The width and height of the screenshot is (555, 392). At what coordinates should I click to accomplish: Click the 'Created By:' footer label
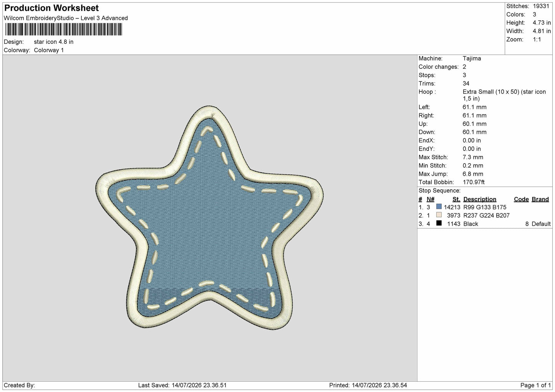click(x=19, y=385)
